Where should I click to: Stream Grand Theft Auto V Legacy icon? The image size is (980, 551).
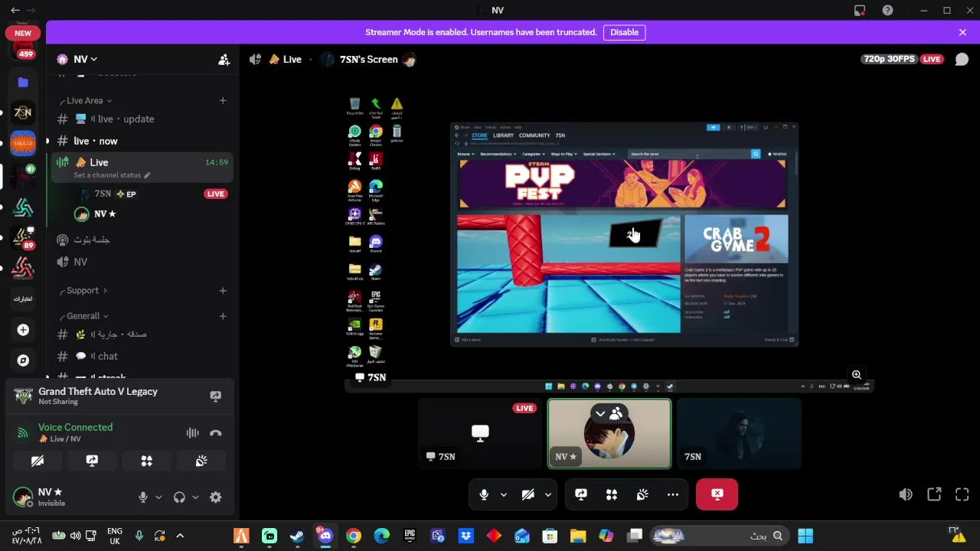coord(215,396)
